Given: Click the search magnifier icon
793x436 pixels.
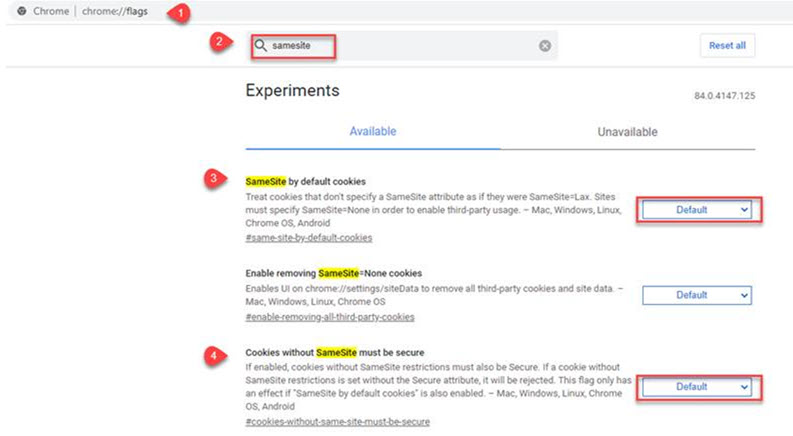Looking at the screenshot, I should [260, 46].
